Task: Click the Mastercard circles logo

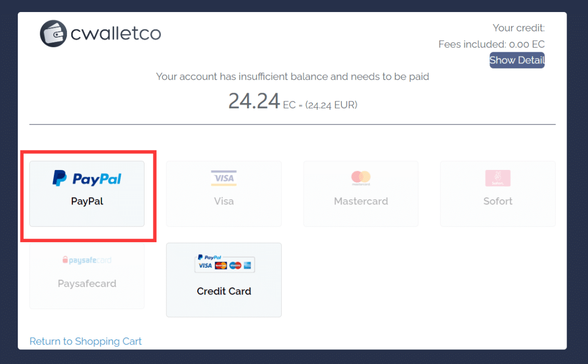Action: point(361,178)
